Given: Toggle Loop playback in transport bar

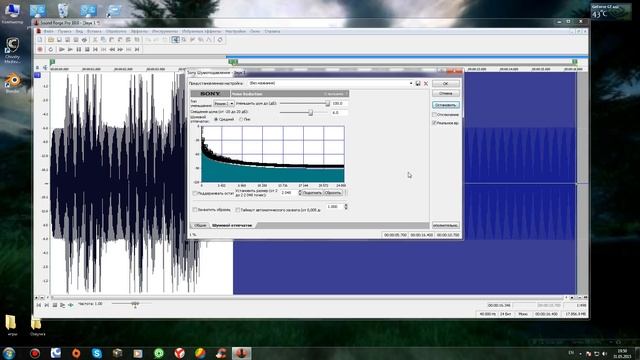Looking at the screenshot, I should [x=51, y=49].
